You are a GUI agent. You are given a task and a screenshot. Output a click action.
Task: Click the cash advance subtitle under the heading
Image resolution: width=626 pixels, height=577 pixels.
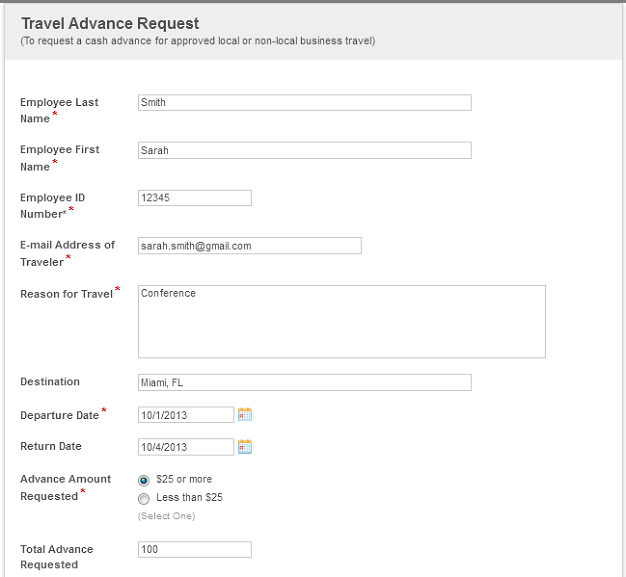[x=198, y=41]
